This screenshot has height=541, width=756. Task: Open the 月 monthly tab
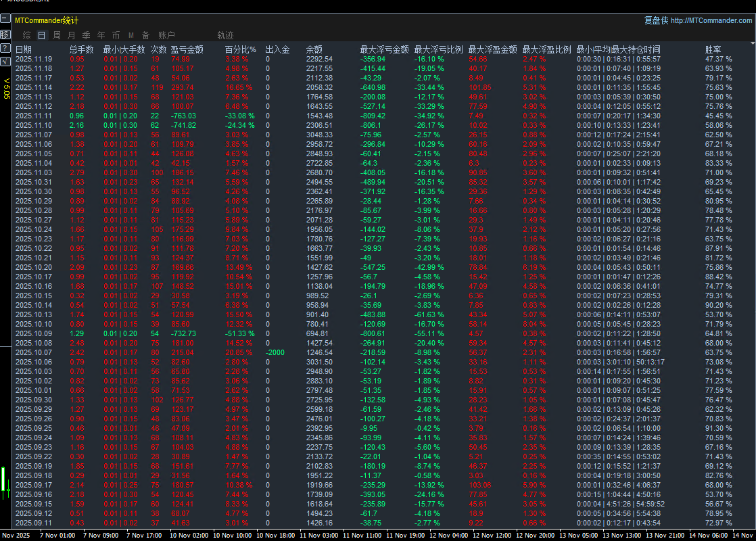tap(72, 35)
